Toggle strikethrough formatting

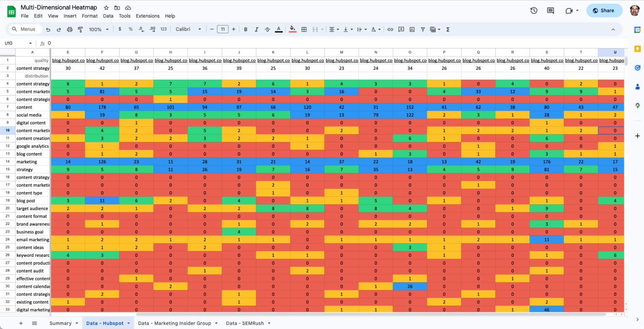[267, 29]
